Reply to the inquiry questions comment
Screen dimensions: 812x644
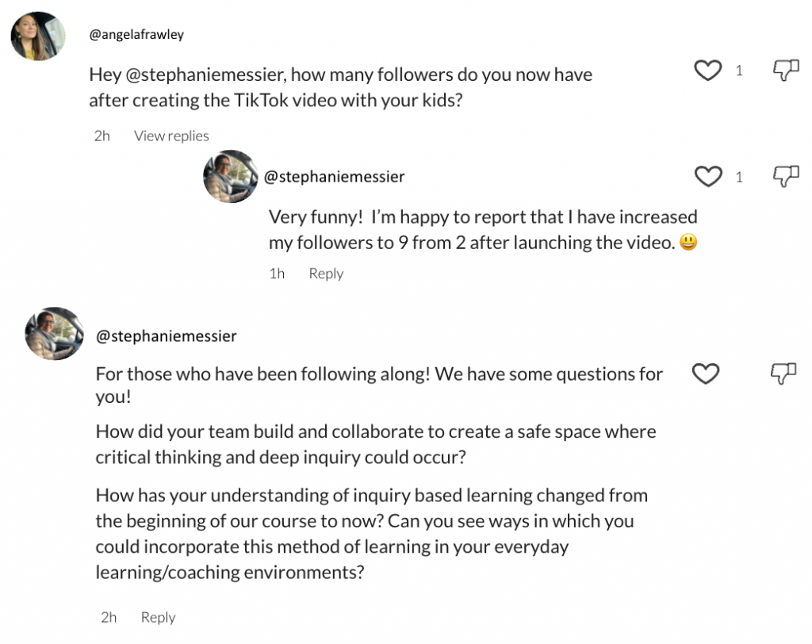(158, 617)
